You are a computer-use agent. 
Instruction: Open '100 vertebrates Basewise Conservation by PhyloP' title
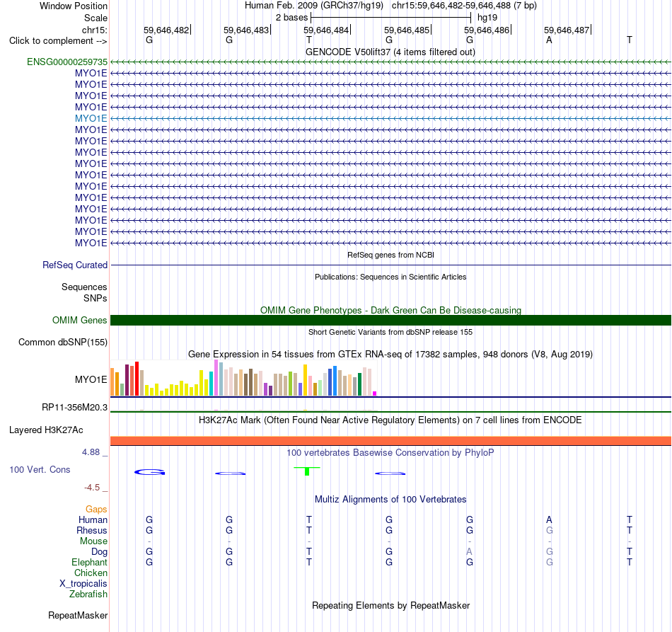pos(390,452)
